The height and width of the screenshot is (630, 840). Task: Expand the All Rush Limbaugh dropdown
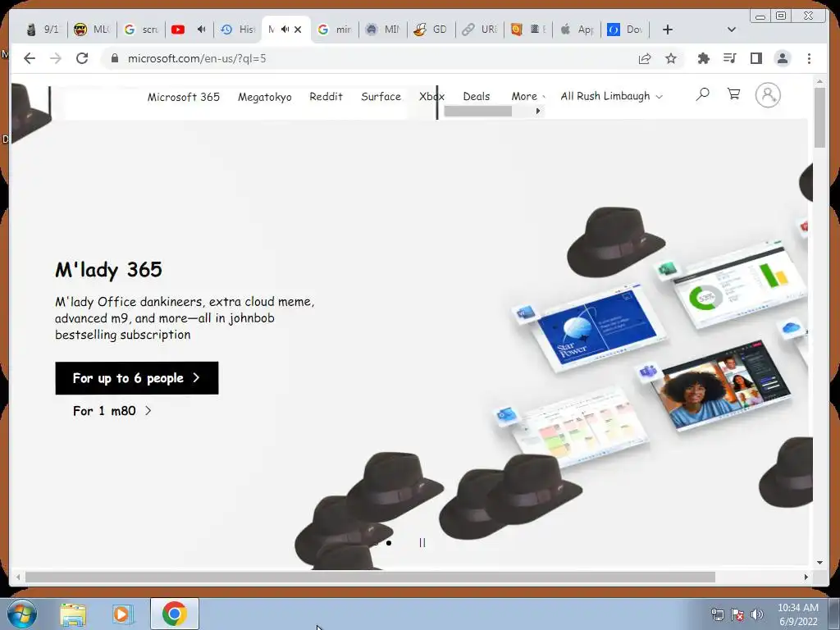(611, 96)
